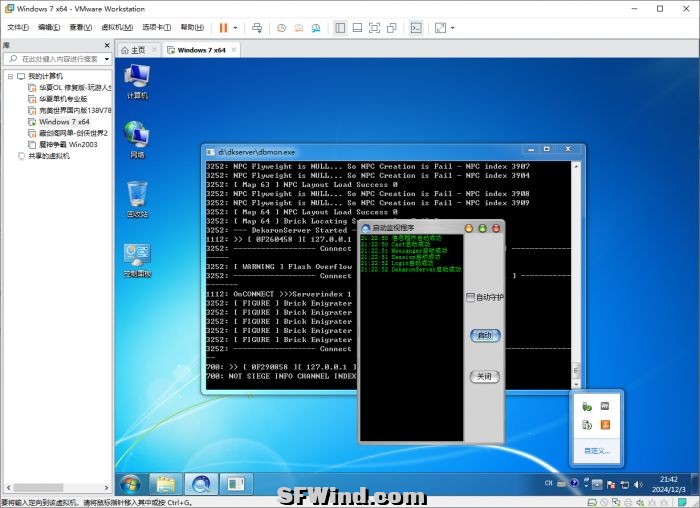The width and height of the screenshot is (700, 508).
Task: Click the guest volume speaker icon
Action: pos(638,484)
